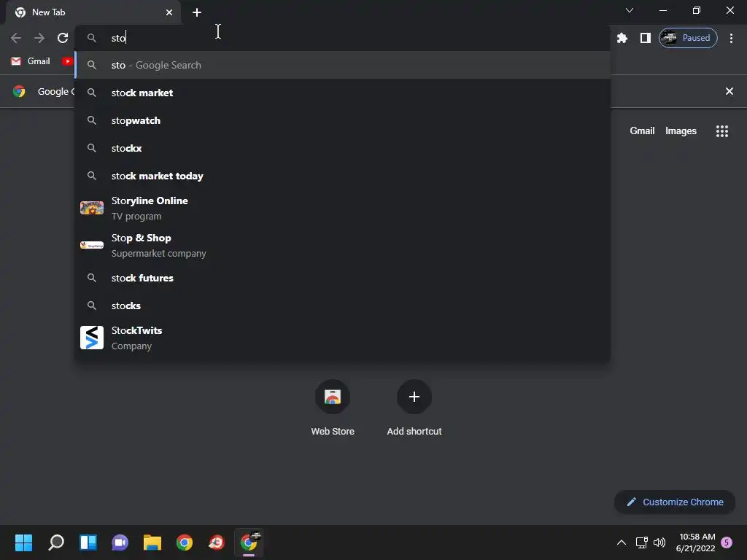Select 'stocks' suggestion
The width and height of the screenshot is (747, 560).
tap(343, 306)
